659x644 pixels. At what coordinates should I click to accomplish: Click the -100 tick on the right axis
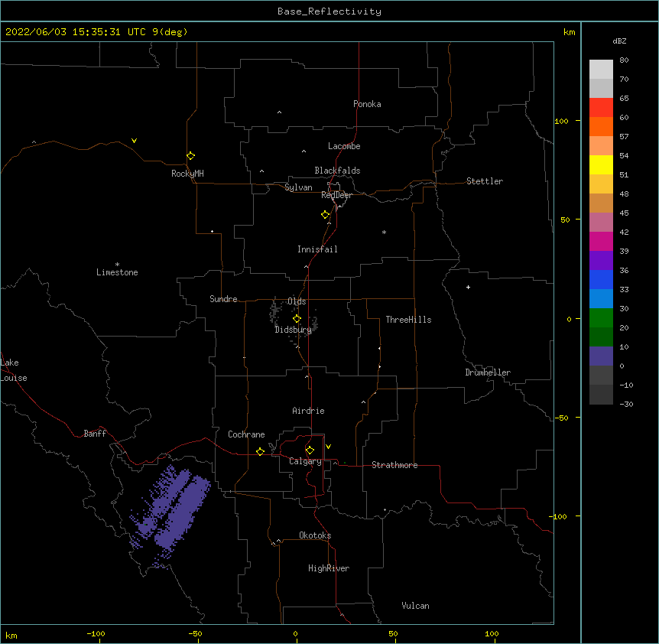559,516
